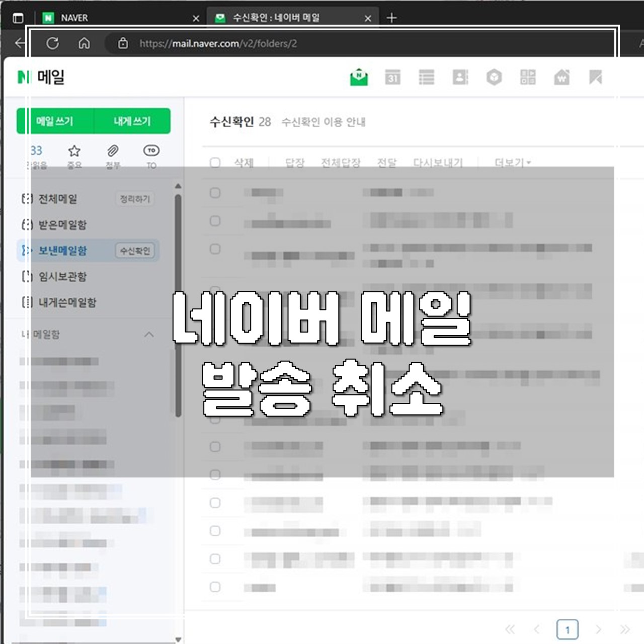The image size is (644, 644).
Task: Open the calendar 31 service icon
Action: click(x=393, y=77)
